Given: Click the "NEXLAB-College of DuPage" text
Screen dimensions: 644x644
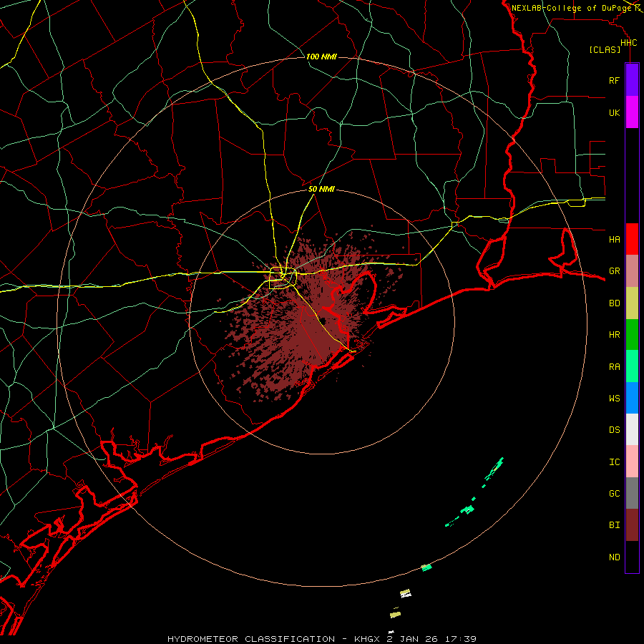Looking at the screenshot, I should (x=571, y=8).
